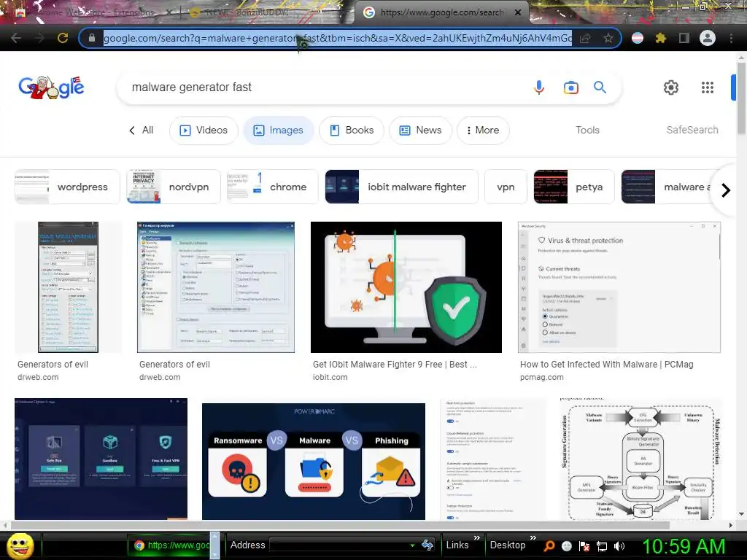Filter by iobit malware fighter chip
The width and height of the screenshot is (747, 560).
(x=402, y=187)
